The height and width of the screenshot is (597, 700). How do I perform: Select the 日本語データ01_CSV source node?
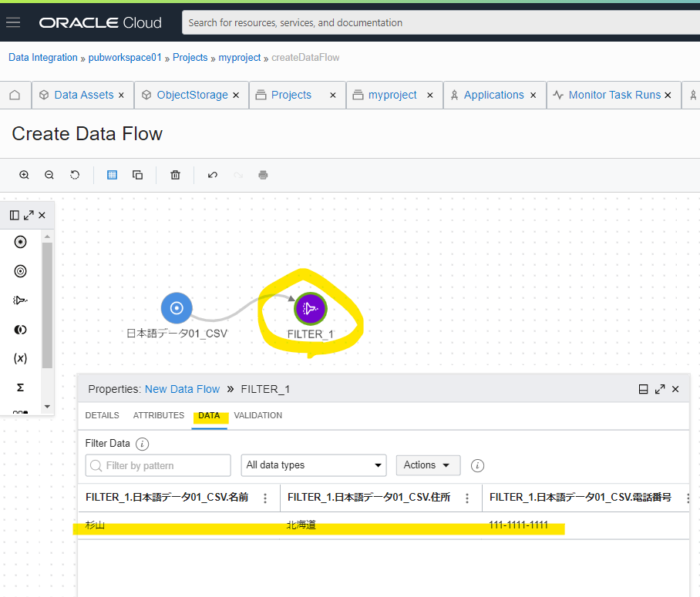177,308
